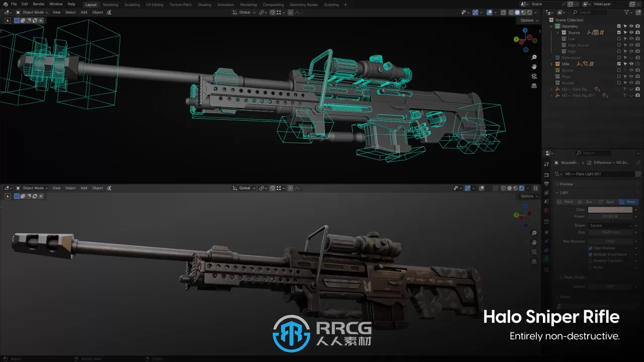The width and height of the screenshot is (644, 362).
Task: Hide the Geometry collection in viewport
Action: (631, 26)
